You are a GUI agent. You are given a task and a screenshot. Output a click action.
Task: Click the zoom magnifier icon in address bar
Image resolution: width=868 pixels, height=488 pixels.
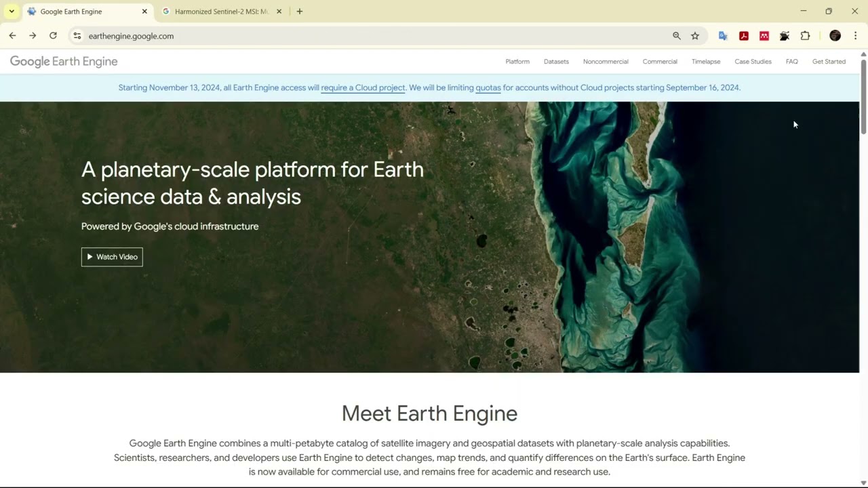pos(677,36)
